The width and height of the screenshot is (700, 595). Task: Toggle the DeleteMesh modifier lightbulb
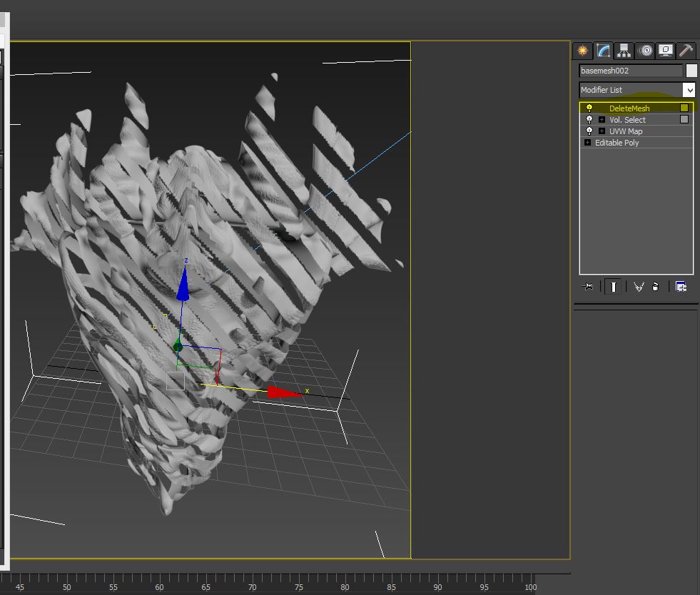point(589,108)
